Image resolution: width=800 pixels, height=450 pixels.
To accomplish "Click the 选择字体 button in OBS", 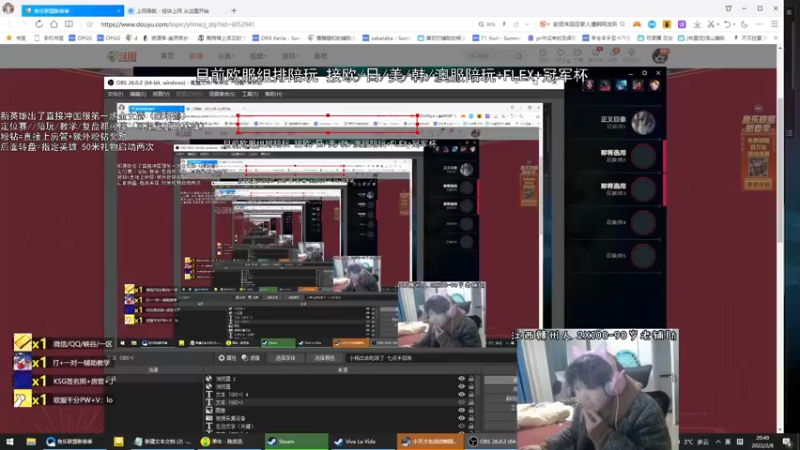I will point(285,358).
